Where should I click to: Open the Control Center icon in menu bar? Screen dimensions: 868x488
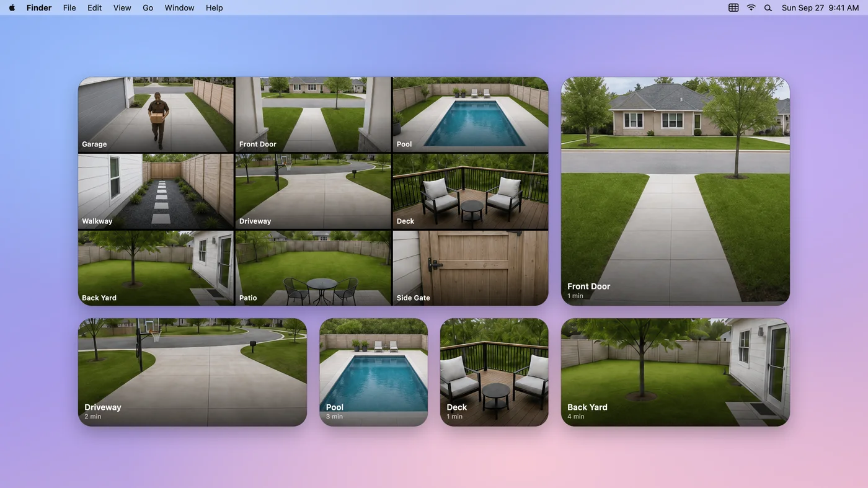coord(733,7)
